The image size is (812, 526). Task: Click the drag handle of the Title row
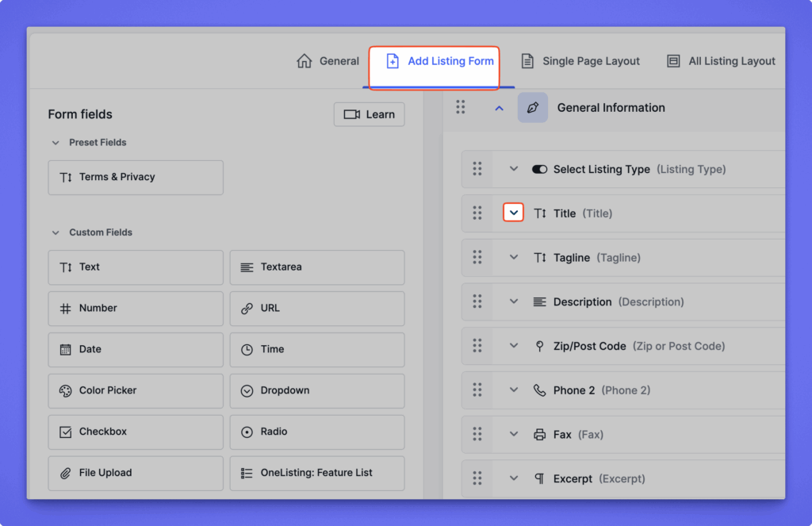pyautogui.click(x=477, y=213)
